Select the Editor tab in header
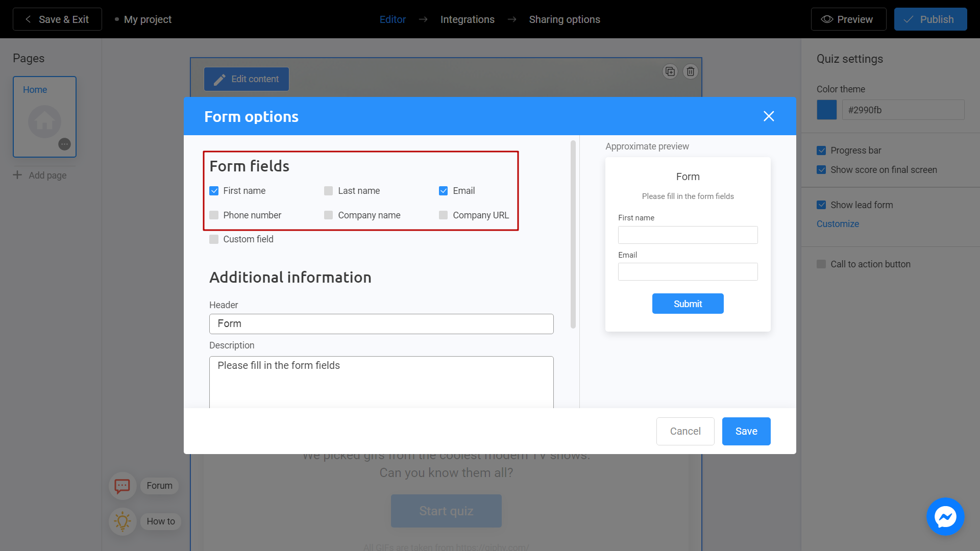The image size is (980, 551). click(393, 19)
